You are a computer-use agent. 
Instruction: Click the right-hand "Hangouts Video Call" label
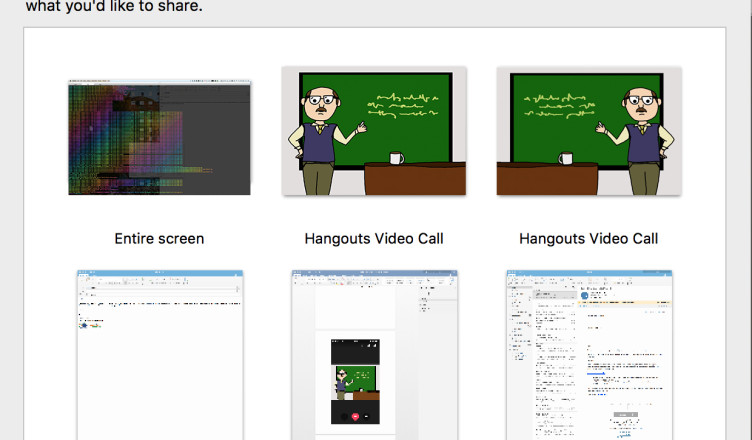[589, 239]
